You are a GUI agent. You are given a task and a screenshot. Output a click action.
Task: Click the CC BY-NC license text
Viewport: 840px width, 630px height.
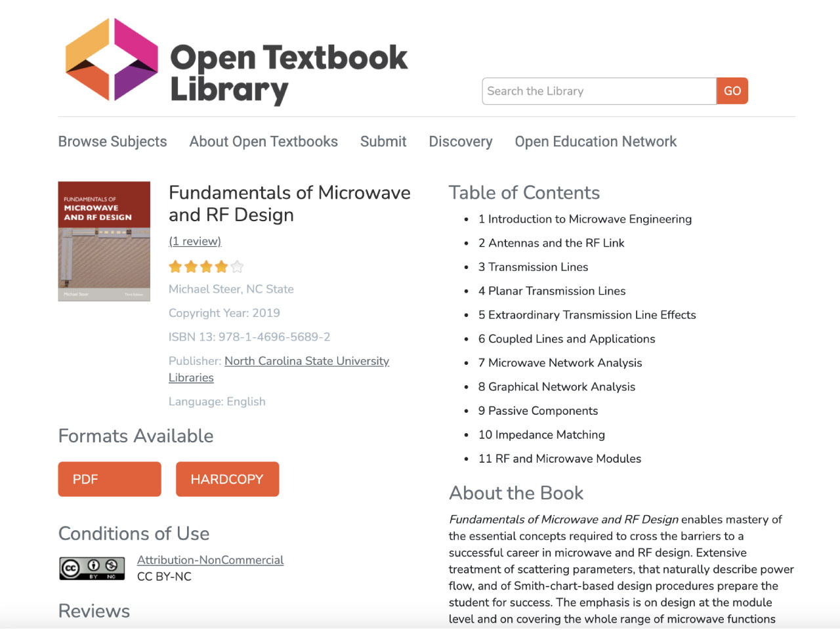164,577
